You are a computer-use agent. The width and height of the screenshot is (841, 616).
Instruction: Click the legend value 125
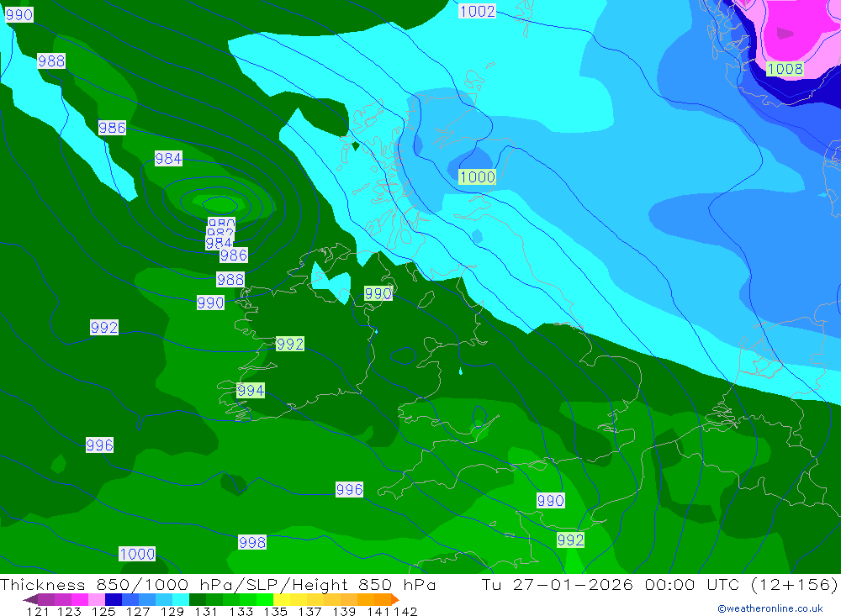103,611
